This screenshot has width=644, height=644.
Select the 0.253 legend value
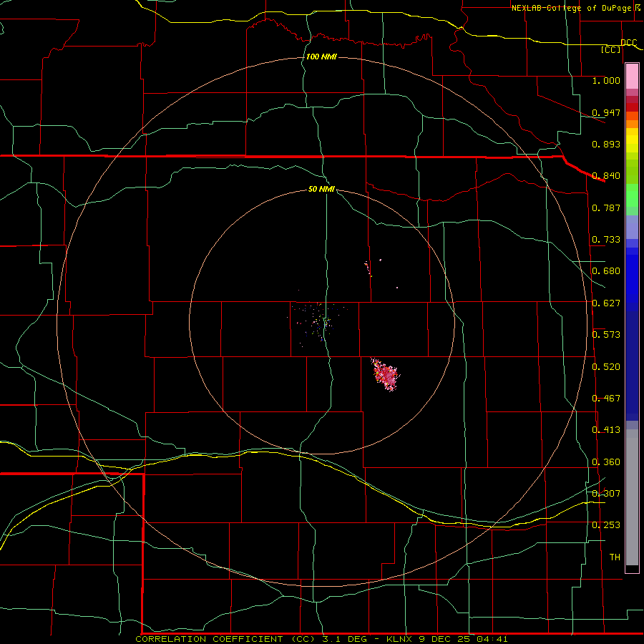click(x=606, y=525)
